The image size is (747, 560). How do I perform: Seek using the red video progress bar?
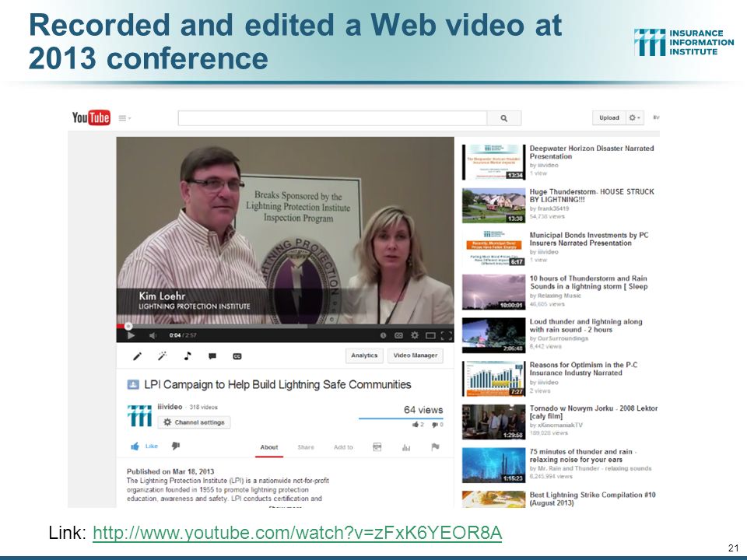[x=285, y=326]
